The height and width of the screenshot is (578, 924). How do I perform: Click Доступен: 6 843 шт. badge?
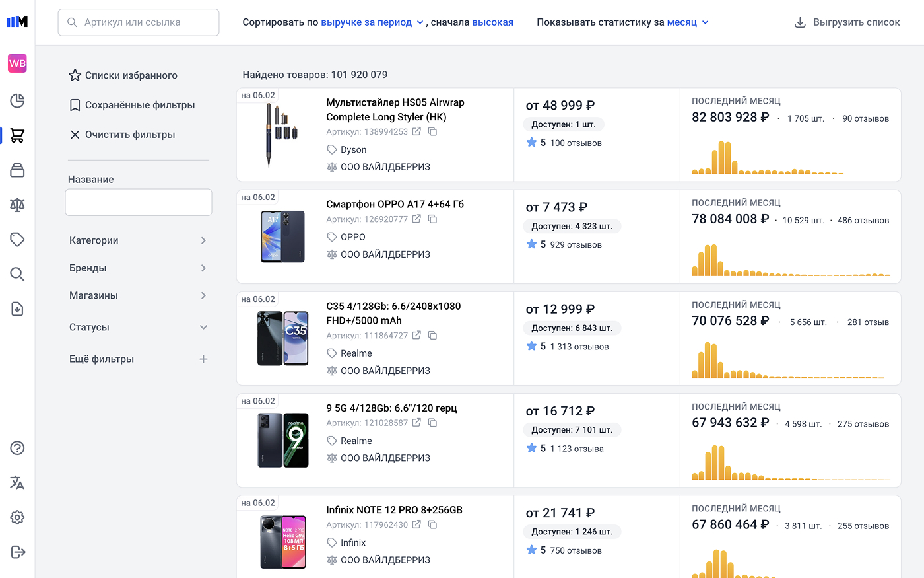[572, 328]
